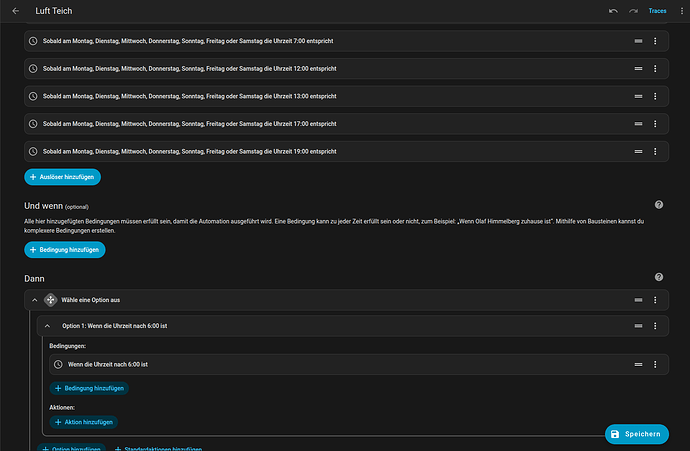Open the Traces view
Image resolution: width=690 pixels, height=451 pixels.
(657, 11)
